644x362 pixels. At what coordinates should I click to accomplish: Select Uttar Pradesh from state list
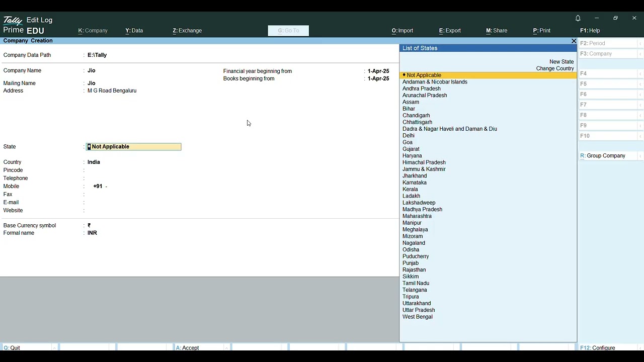[419, 310]
